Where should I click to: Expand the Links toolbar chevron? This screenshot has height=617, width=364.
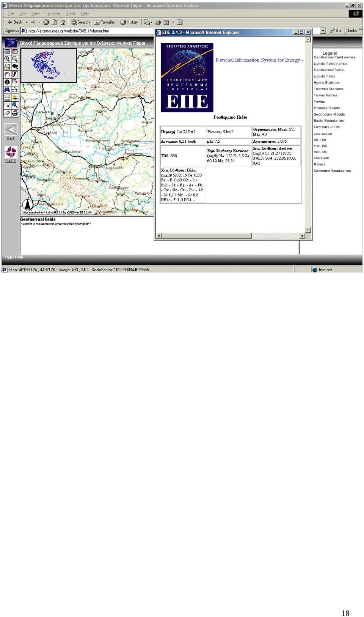coord(360,30)
